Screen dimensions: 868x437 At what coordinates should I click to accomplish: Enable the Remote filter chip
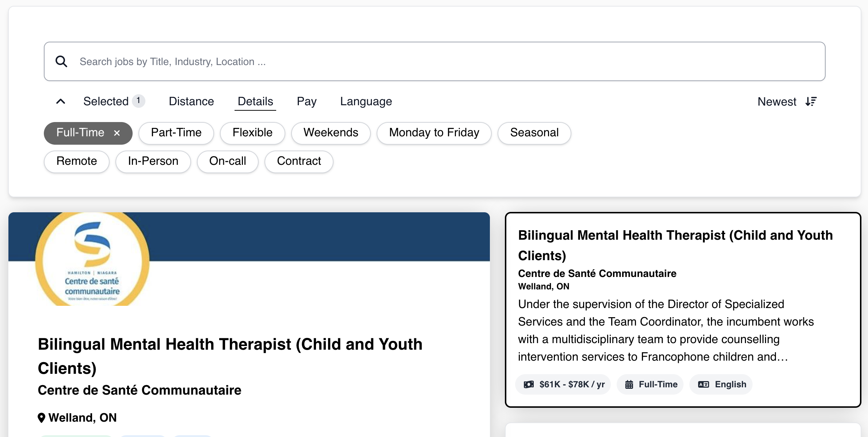tap(77, 161)
